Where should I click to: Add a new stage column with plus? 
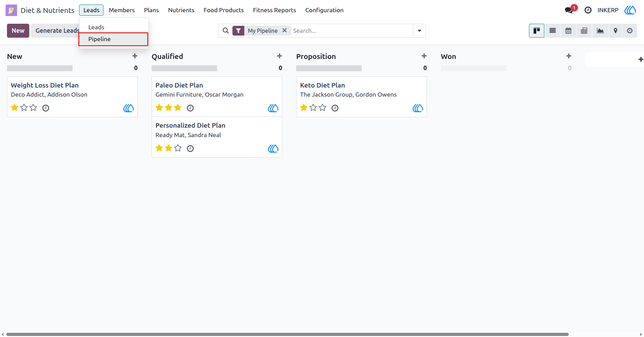point(641,60)
